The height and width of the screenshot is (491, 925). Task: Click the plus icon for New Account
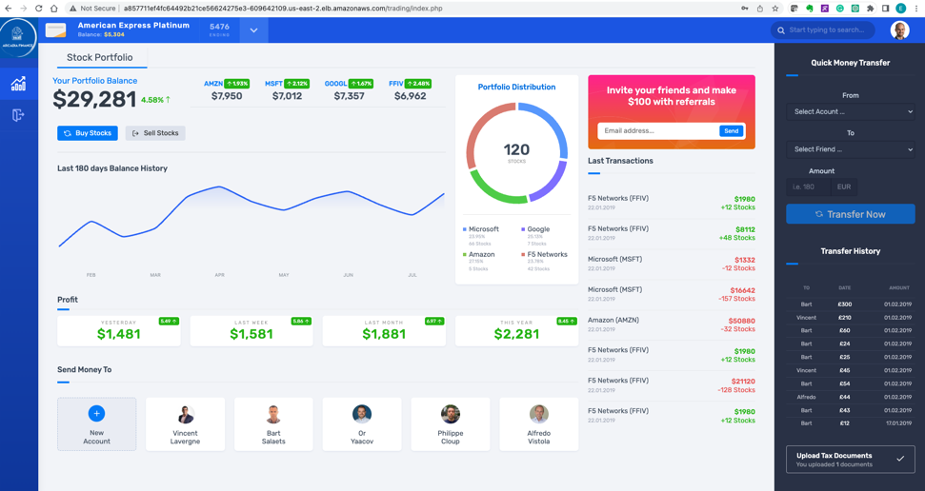pos(97,413)
